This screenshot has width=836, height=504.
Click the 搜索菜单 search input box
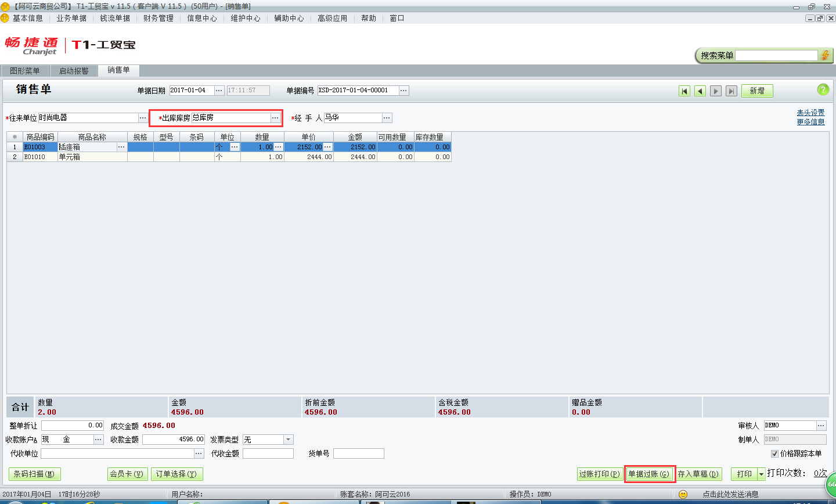pyautogui.click(x=776, y=56)
